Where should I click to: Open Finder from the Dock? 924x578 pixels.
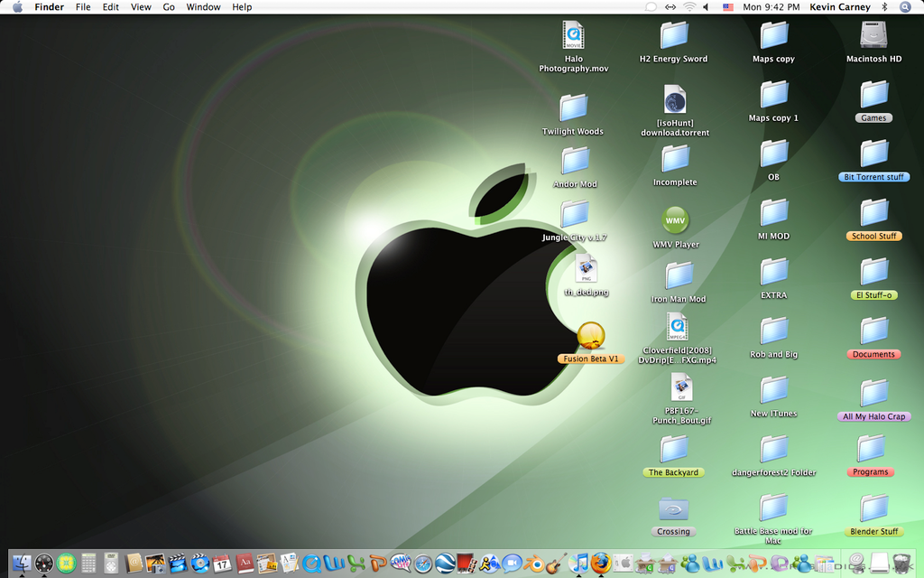click(x=22, y=564)
